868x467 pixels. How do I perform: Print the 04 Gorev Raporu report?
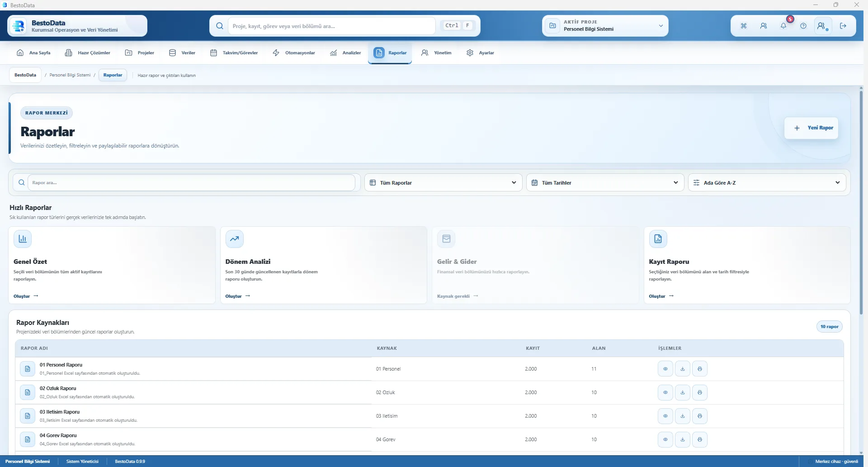[x=700, y=439]
